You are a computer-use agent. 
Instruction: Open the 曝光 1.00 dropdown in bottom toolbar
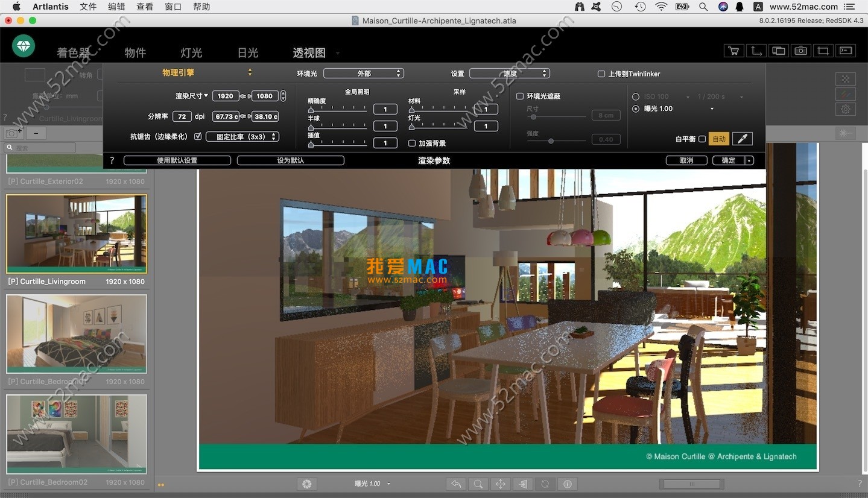[388, 484]
